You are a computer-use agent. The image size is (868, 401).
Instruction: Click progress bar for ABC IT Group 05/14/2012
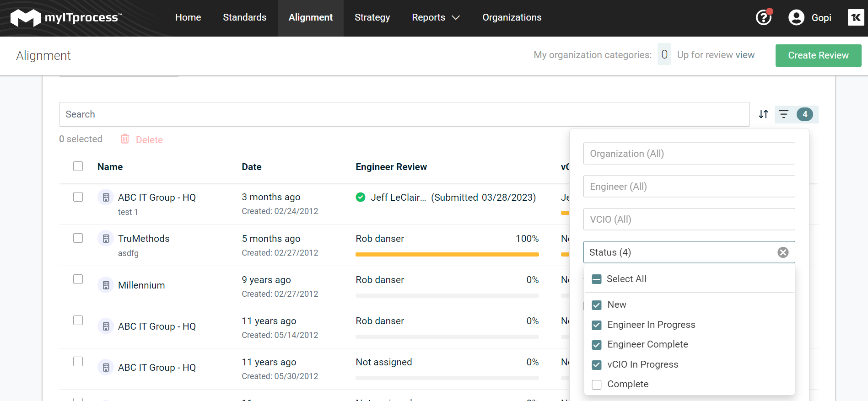pyautogui.click(x=447, y=337)
